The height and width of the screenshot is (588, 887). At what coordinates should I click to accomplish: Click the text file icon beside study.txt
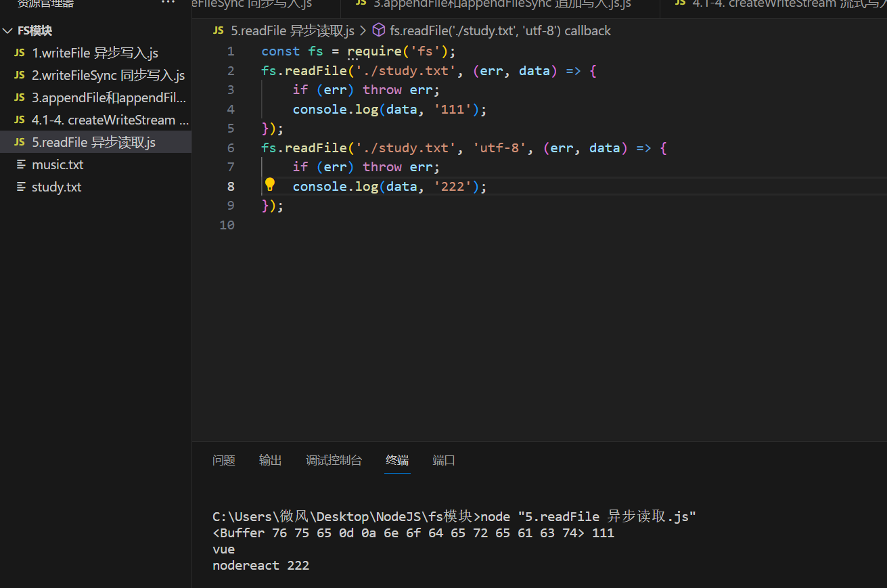20,187
